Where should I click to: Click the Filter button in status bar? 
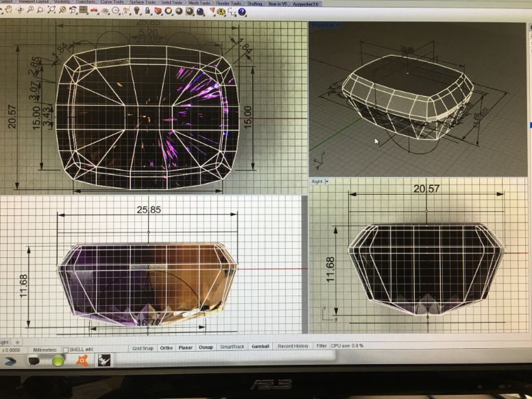pos(322,347)
